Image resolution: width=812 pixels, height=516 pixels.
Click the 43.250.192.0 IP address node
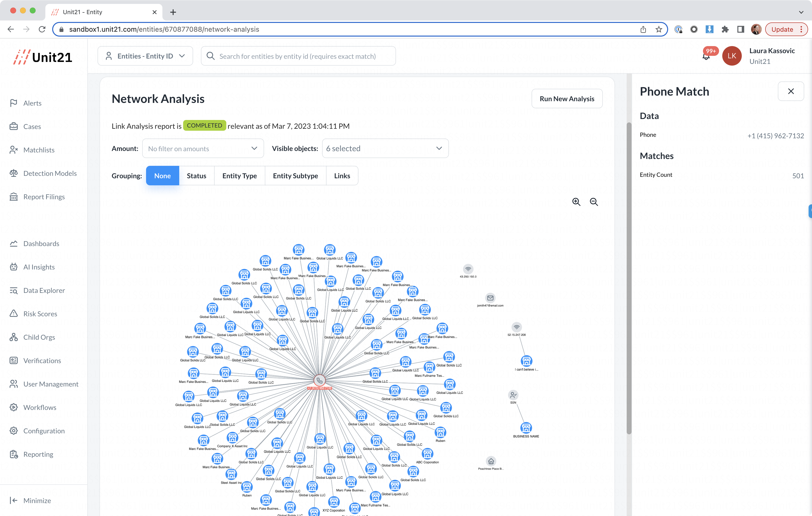[468, 269]
